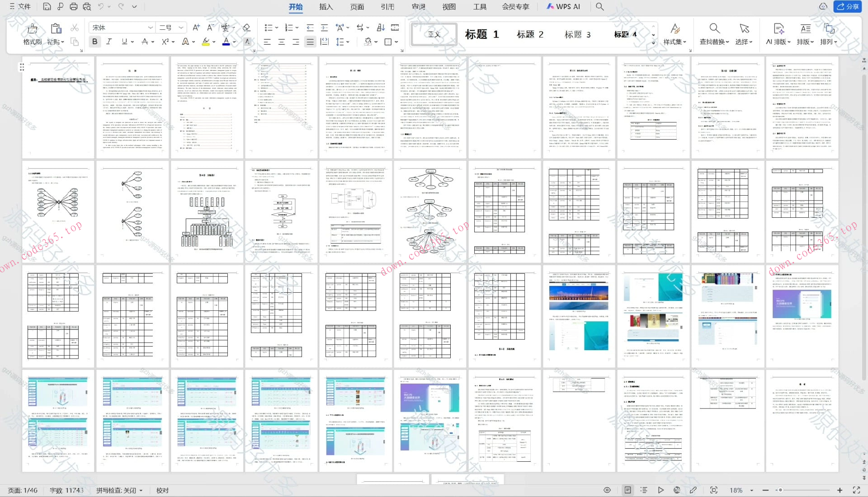Apply the 标题 1 heading style

point(481,34)
